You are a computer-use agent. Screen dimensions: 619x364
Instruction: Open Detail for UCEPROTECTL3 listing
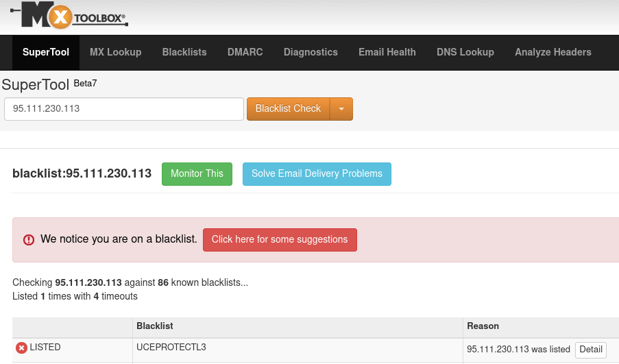[590, 350]
